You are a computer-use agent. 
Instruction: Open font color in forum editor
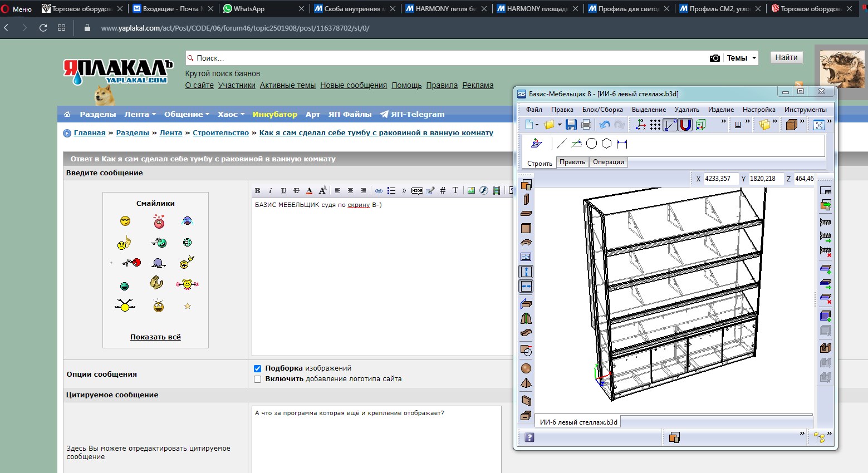point(310,190)
